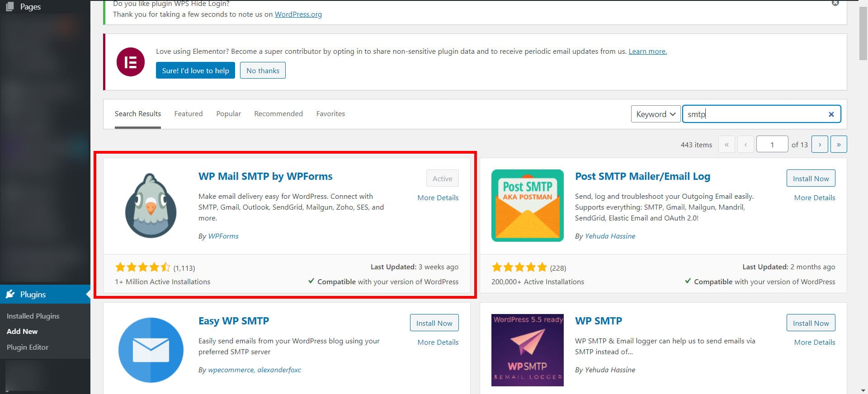
Task: Click the current page number field
Action: (x=772, y=145)
